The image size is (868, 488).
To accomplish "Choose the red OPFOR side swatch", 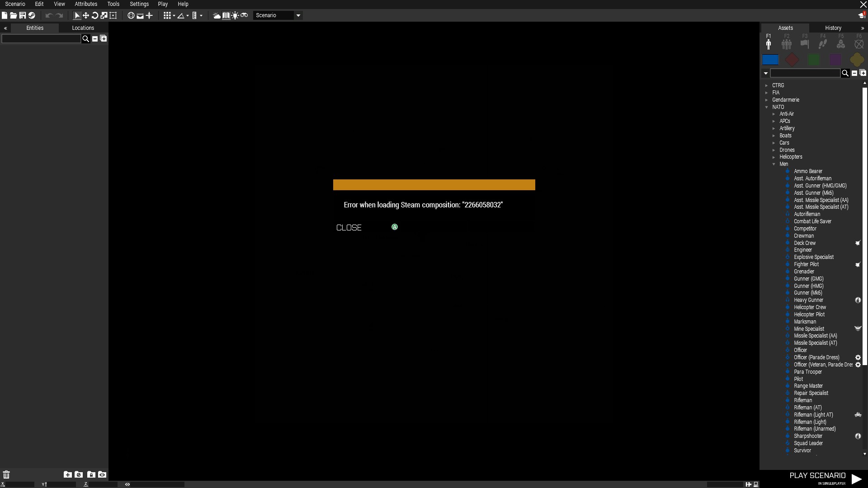I will (x=792, y=60).
